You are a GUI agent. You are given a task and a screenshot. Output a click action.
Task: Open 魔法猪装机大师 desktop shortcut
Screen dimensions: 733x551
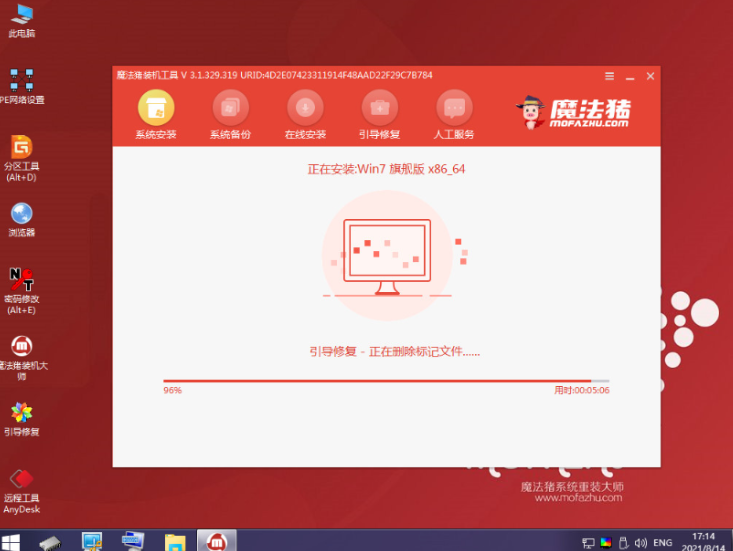coord(21,345)
